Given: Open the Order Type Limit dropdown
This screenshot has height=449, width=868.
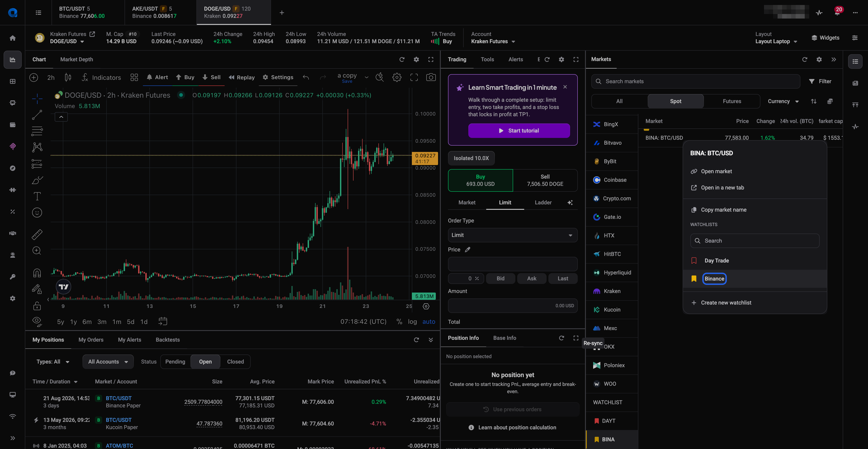Looking at the screenshot, I should 512,235.
